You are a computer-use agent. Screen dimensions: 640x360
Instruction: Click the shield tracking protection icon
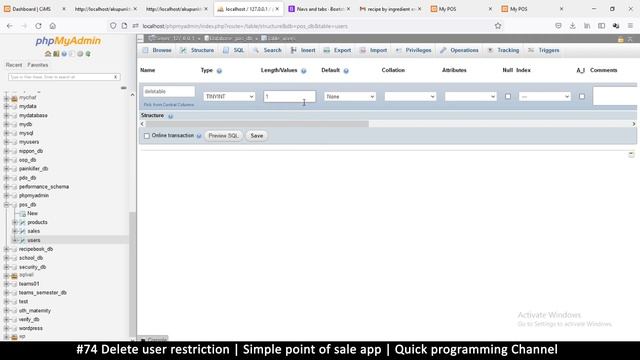pos(113,26)
